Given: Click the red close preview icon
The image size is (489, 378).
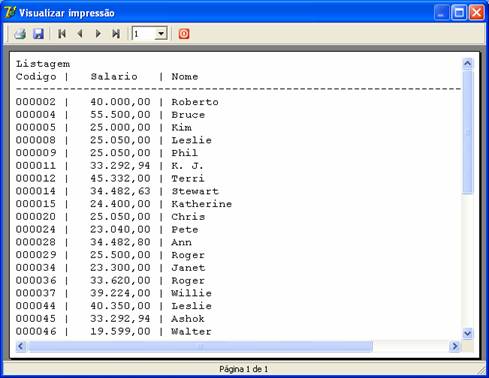Looking at the screenshot, I should 184,34.
